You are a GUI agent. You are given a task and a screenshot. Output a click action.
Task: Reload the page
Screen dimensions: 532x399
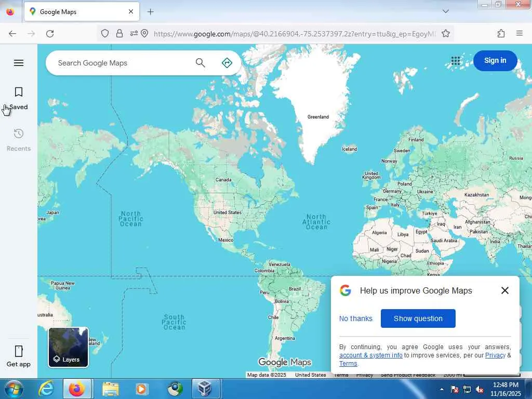coord(50,34)
